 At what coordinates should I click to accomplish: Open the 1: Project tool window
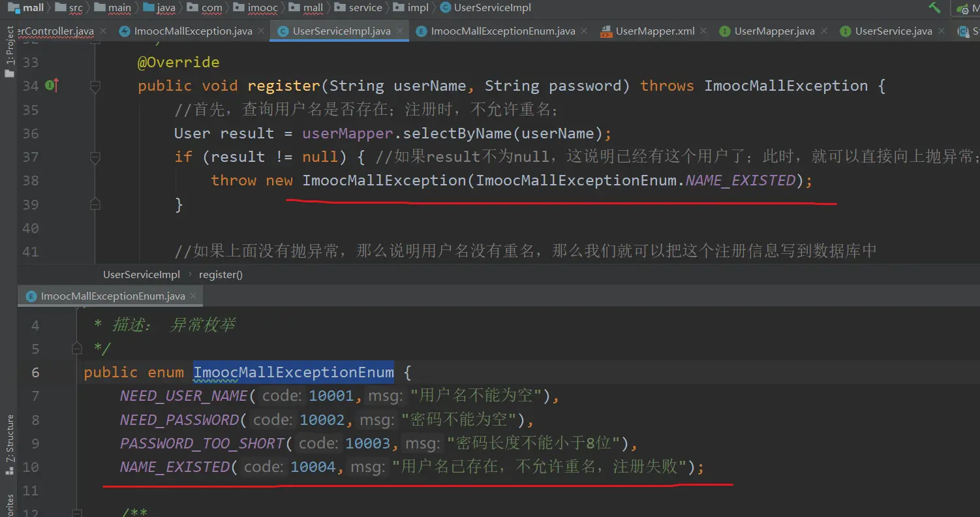[x=9, y=52]
